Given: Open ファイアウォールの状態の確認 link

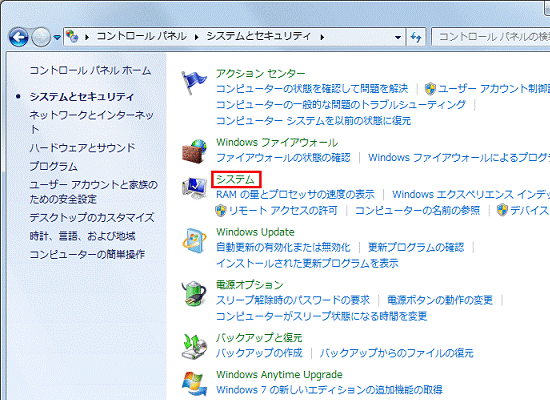Looking at the screenshot, I should pos(283,158).
